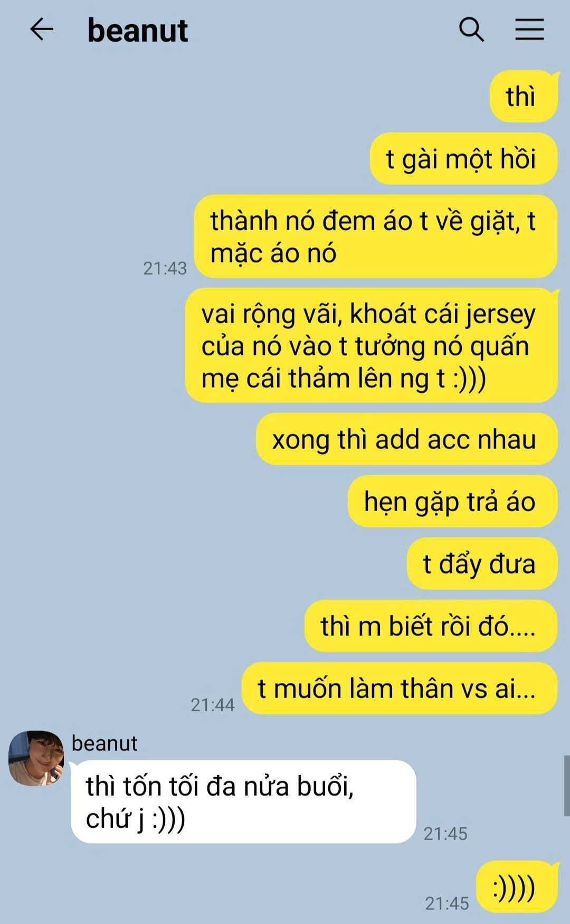
Task: Open the chat search magnifier
Action: pos(471,30)
